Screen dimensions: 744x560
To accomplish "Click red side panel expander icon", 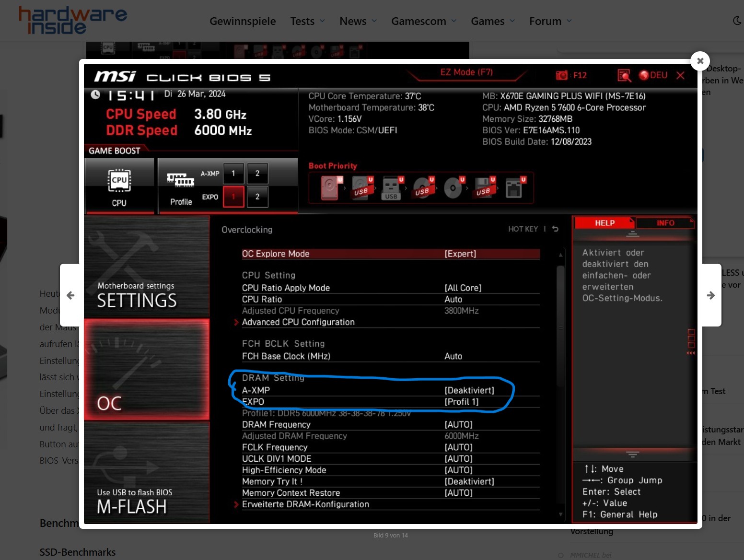I will tap(691, 342).
